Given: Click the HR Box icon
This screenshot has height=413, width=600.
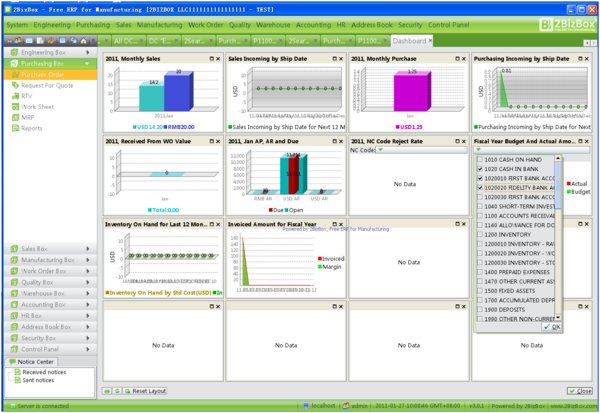Looking at the screenshot, I should point(15,316).
